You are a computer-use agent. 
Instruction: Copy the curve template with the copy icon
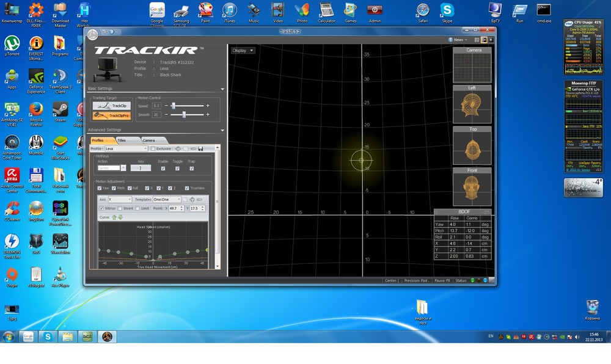tap(185, 199)
